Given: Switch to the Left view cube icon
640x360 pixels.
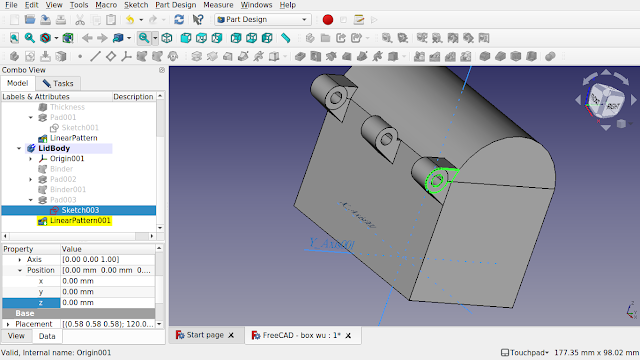Looking at the screenshot, I should pyautogui.click(x=267, y=38).
